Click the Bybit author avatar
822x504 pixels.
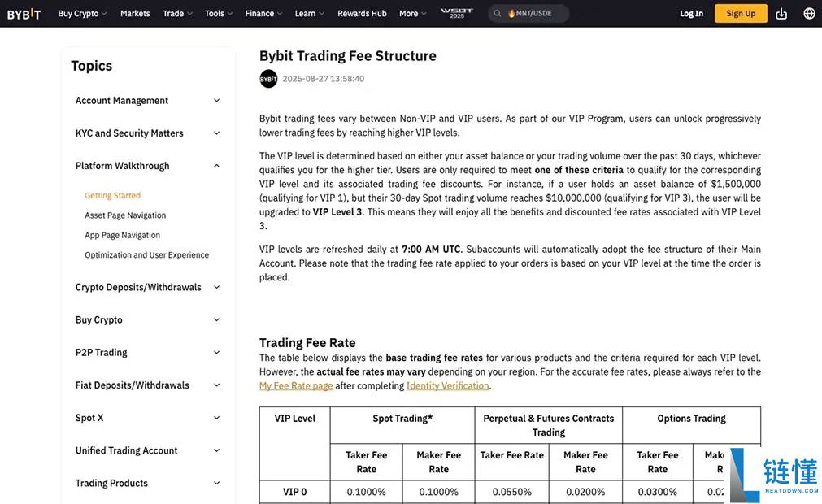[x=268, y=79]
